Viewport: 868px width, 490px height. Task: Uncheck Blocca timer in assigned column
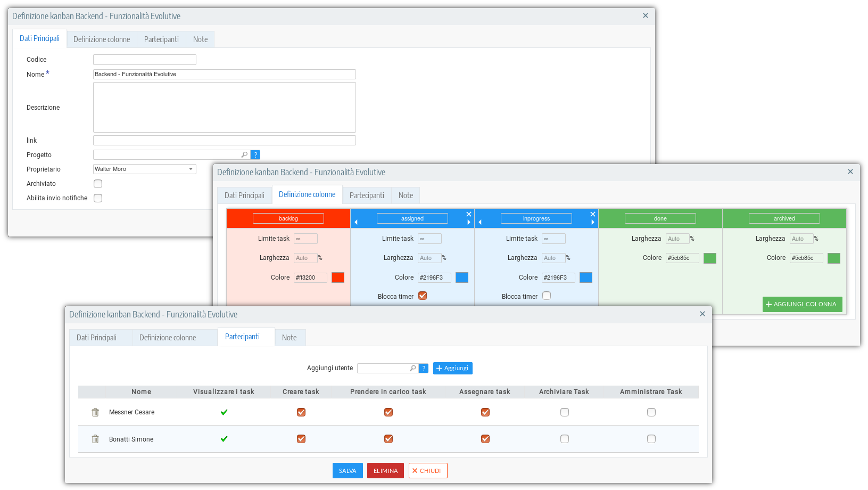[x=423, y=296]
